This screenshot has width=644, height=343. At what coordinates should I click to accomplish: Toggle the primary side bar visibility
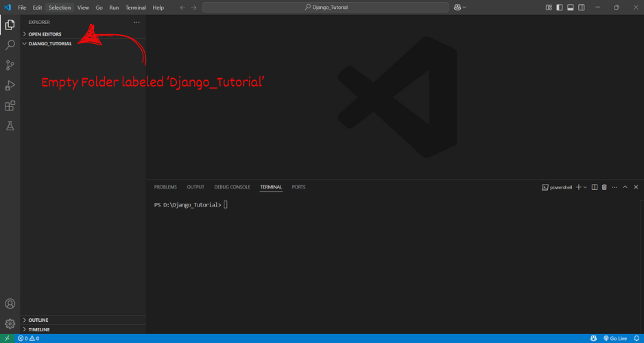pyautogui.click(x=560, y=8)
